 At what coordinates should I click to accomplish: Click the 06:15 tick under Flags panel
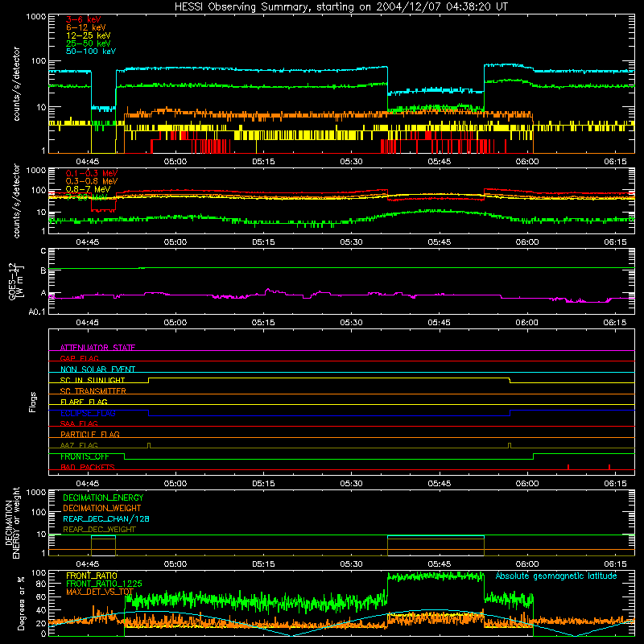[x=615, y=484]
